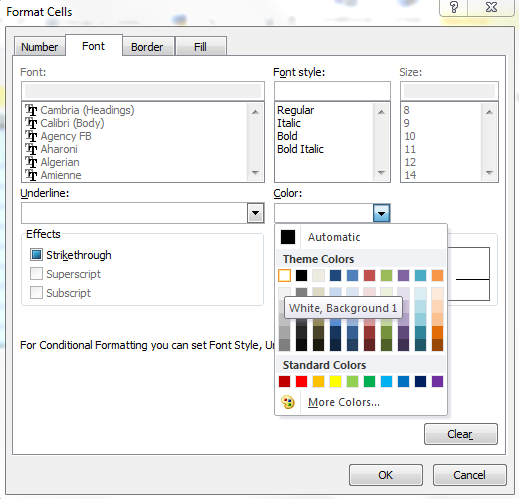Image resolution: width=519 pixels, height=499 pixels.
Task: Select the standard red color swatch
Action: click(x=301, y=381)
